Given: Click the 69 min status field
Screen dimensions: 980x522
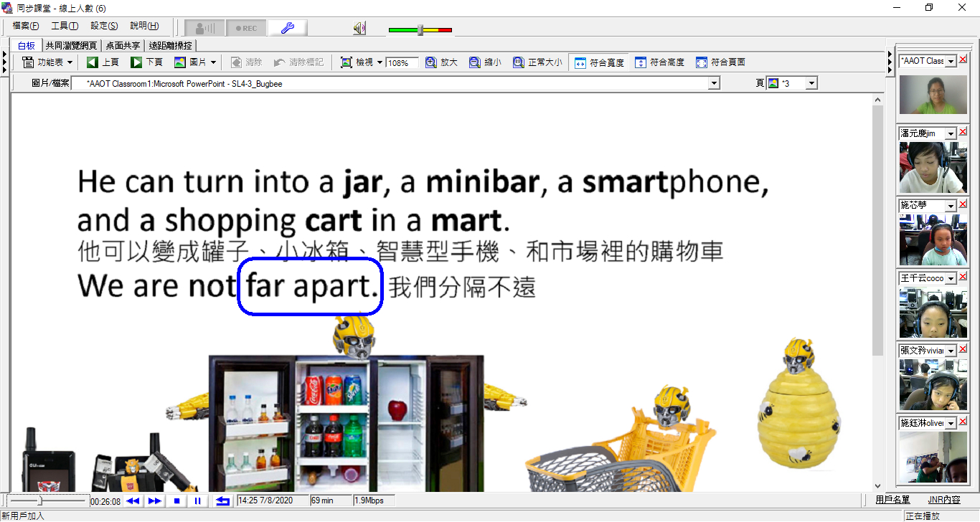Looking at the screenshot, I should (x=331, y=500).
